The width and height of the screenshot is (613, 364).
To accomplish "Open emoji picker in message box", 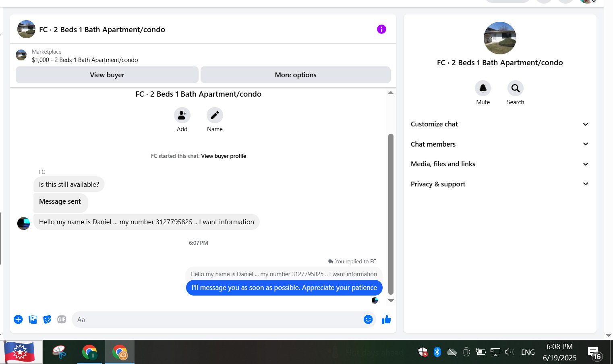I will coord(368,319).
